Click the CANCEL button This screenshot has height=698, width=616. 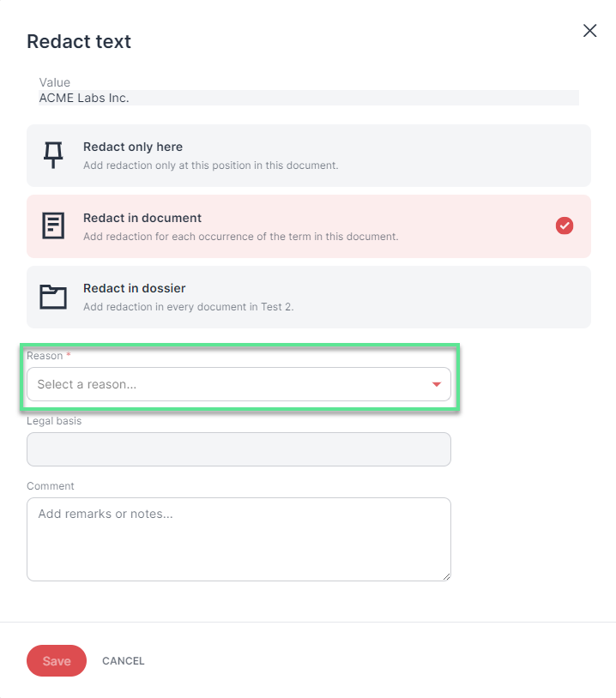pyautogui.click(x=124, y=661)
